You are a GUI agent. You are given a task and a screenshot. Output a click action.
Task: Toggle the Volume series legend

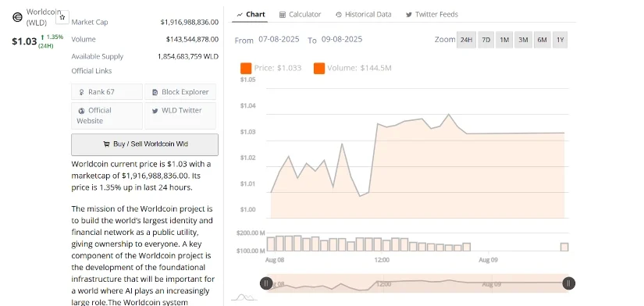point(352,68)
